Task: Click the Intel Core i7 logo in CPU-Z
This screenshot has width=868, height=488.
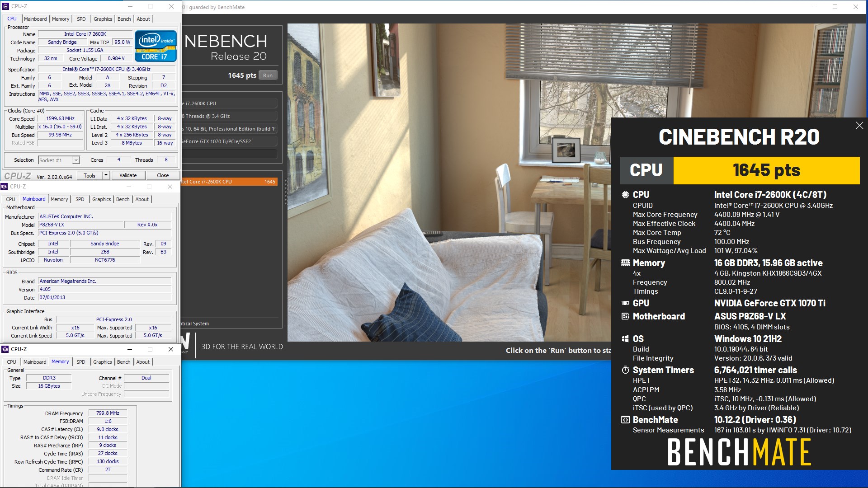Action: point(156,46)
